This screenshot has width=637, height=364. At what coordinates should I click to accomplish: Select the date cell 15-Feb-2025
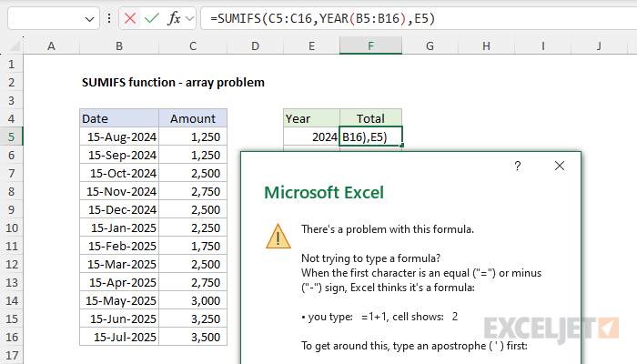coord(119,247)
